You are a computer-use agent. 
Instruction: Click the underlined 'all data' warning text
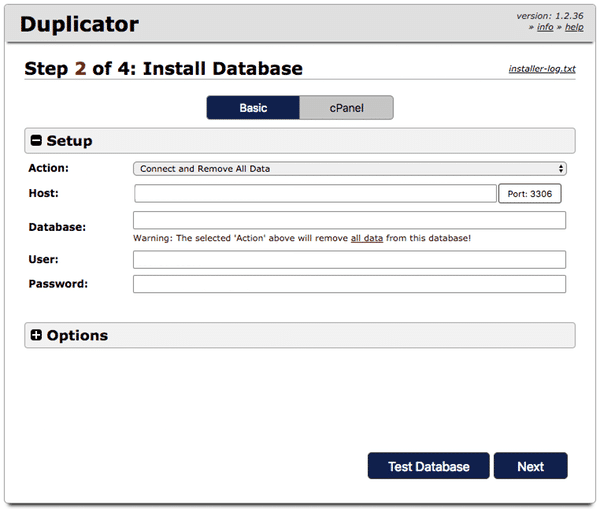pyautogui.click(x=367, y=238)
